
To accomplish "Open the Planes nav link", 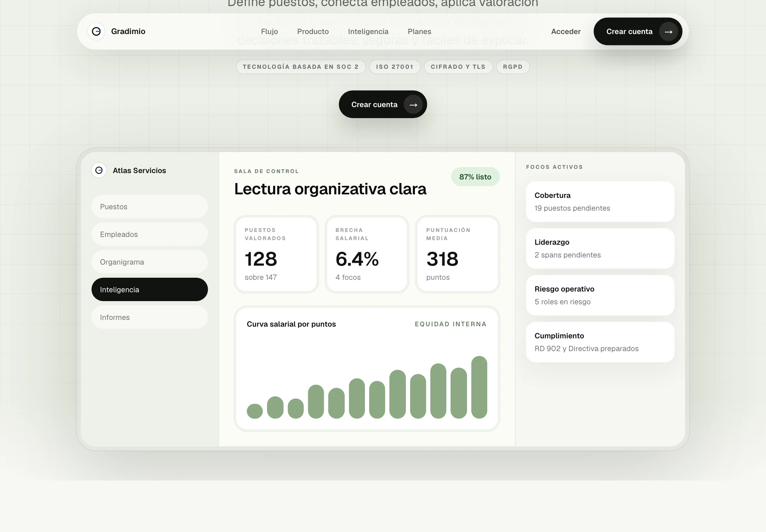I will (420, 32).
